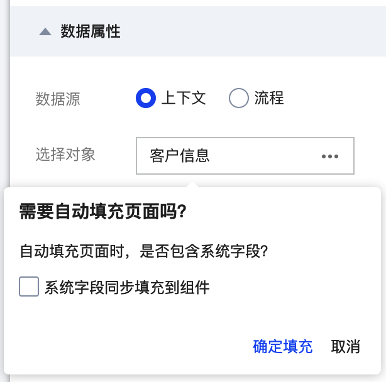Click the 客户信息 text inside the selector
Screen dimensions: 386x382
pyautogui.click(x=180, y=156)
